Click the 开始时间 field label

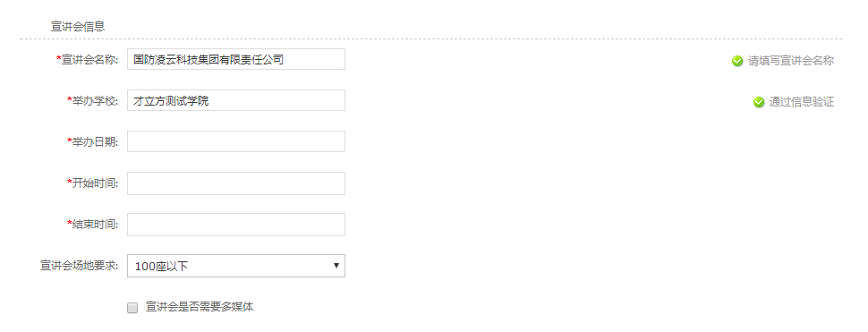(x=93, y=183)
